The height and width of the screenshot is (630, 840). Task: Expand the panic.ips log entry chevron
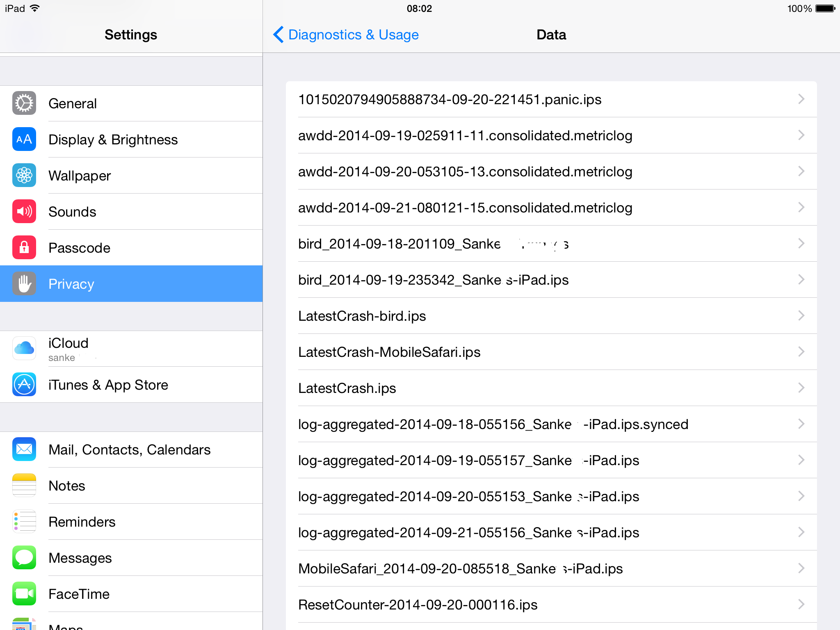pyautogui.click(x=801, y=99)
